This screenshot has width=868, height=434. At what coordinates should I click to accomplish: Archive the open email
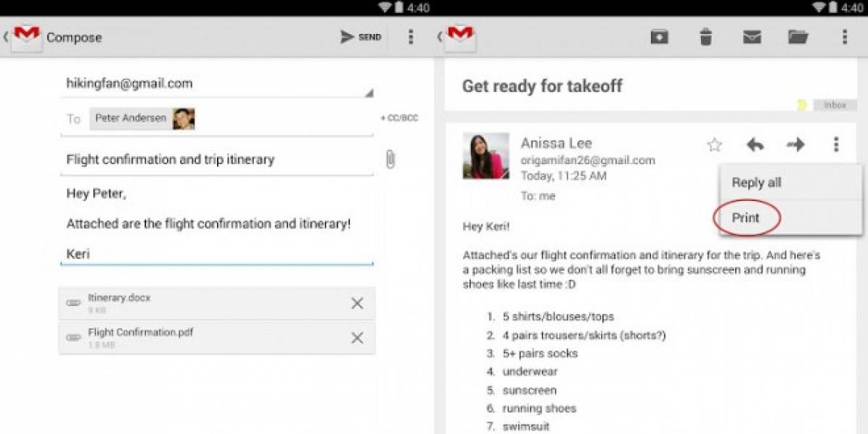(x=659, y=37)
